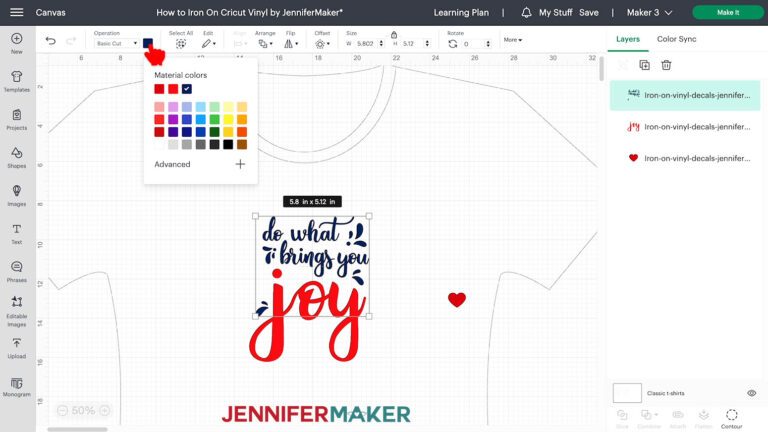The width and height of the screenshot is (768, 432).
Task: Click the project title in header
Action: (x=249, y=12)
